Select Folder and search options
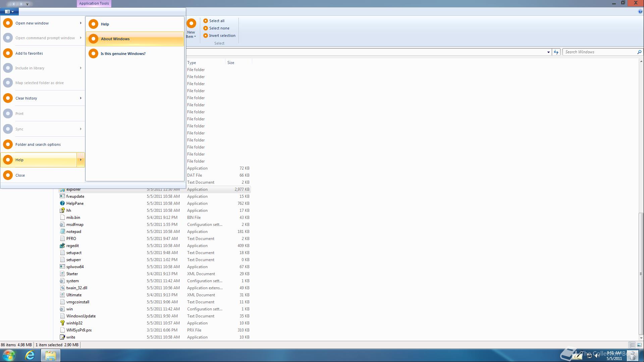The width and height of the screenshot is (644, 362). tap(43, 144)
